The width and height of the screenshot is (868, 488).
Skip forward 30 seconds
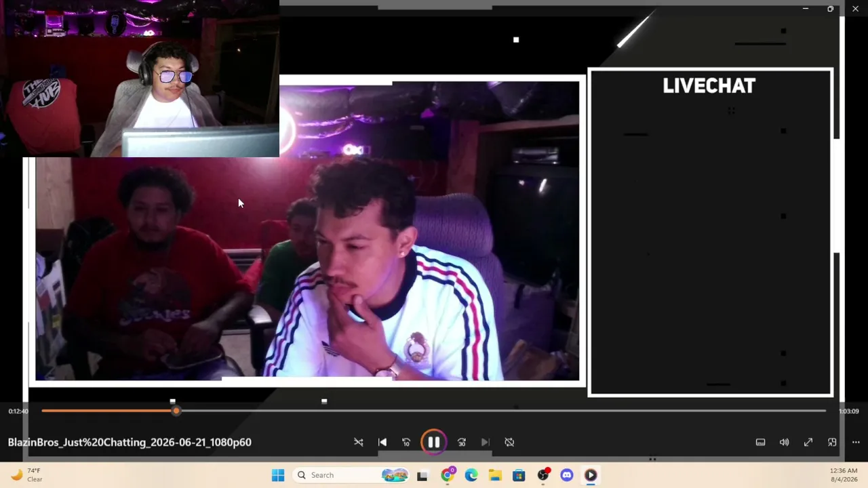[x=462, y=442]
